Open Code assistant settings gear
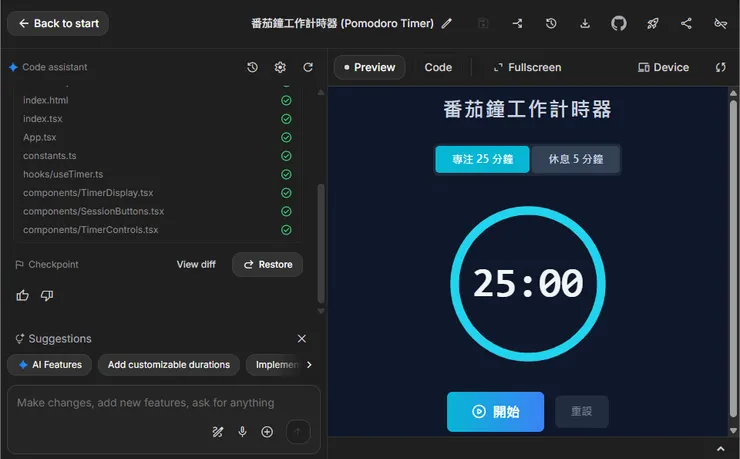 [280, 67]
